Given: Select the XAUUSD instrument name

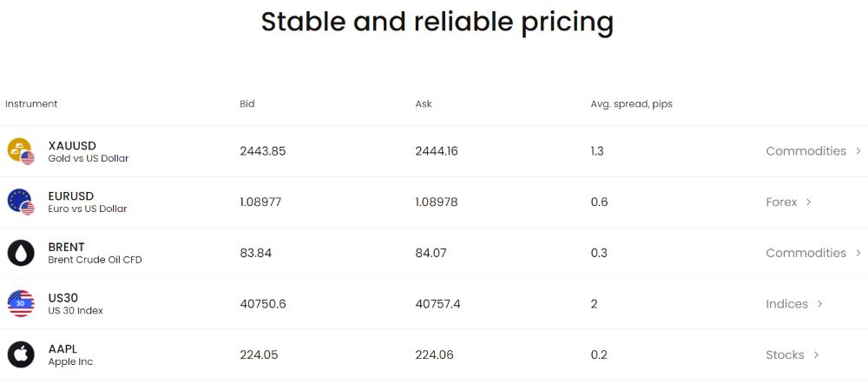Looking at the screenshot, I should pos(72,145).
